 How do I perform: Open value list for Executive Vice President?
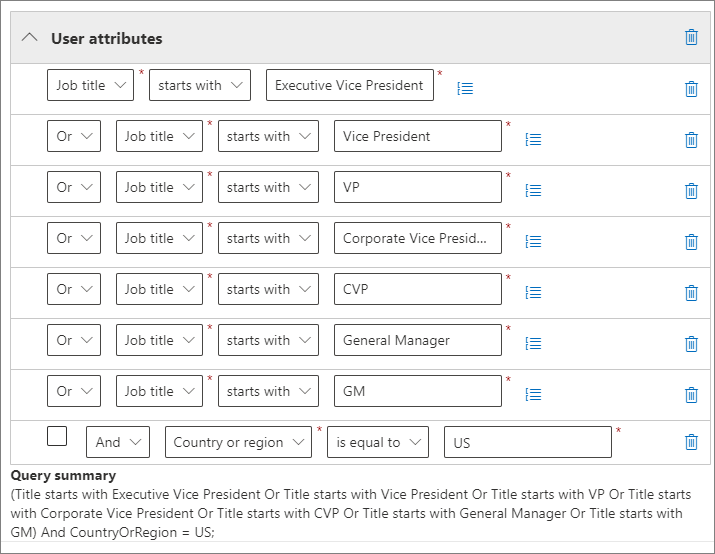pyautogui.click(x=465, y=88)
